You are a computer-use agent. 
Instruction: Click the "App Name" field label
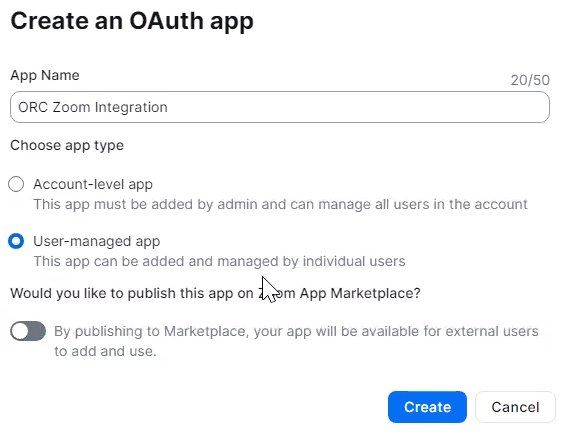(x=45, y=75)
